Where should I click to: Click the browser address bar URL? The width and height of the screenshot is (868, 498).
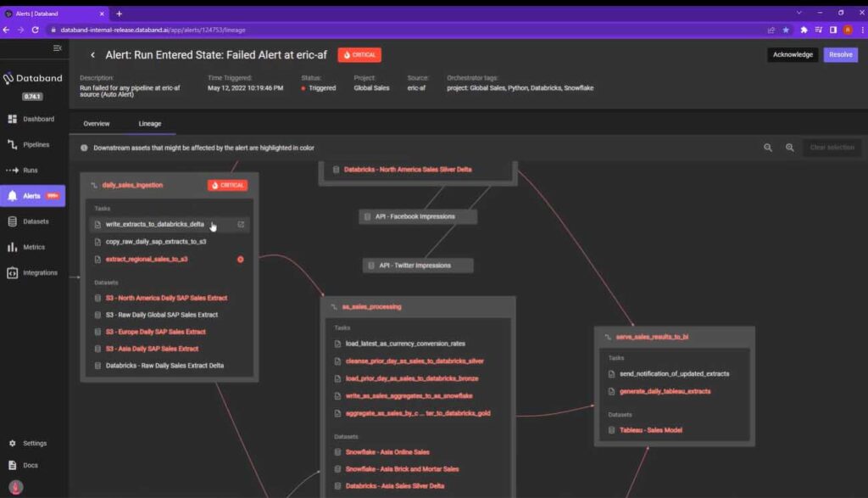click(x=153, y=30)
